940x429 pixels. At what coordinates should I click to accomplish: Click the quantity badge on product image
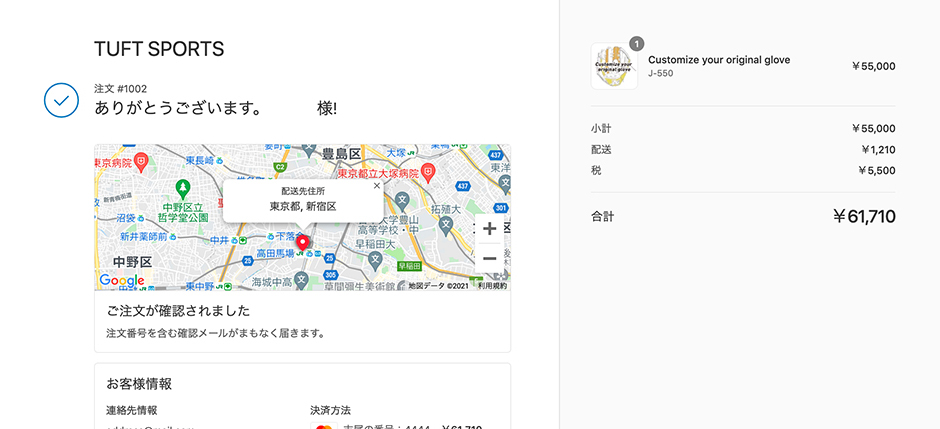tap(636, 44)
